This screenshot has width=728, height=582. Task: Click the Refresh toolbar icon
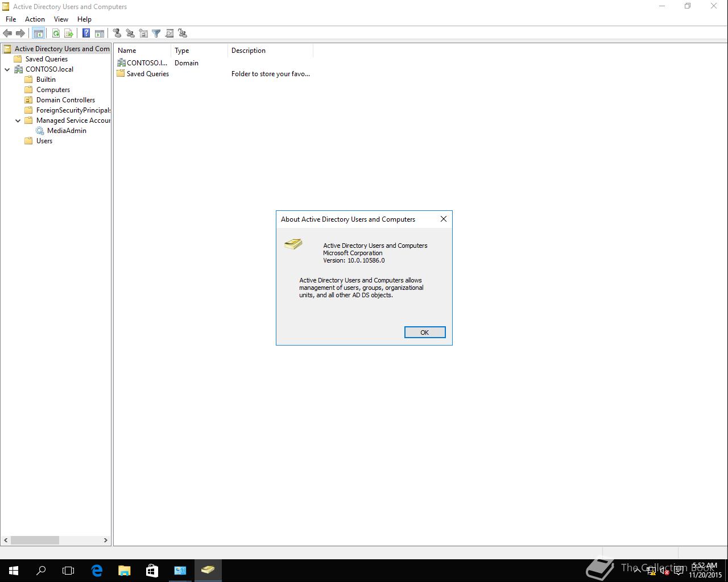[56, 34]
